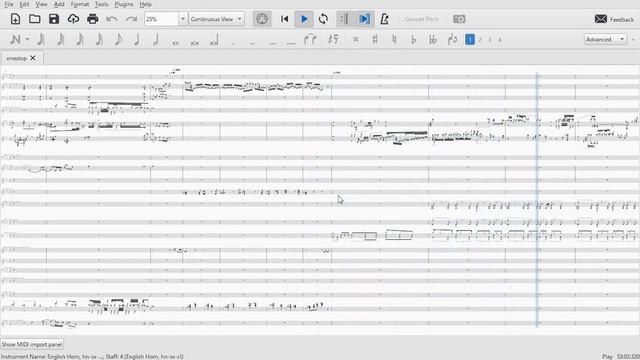Open the Help menu
This screenshot has width=640, height=360.
(145, 4)
